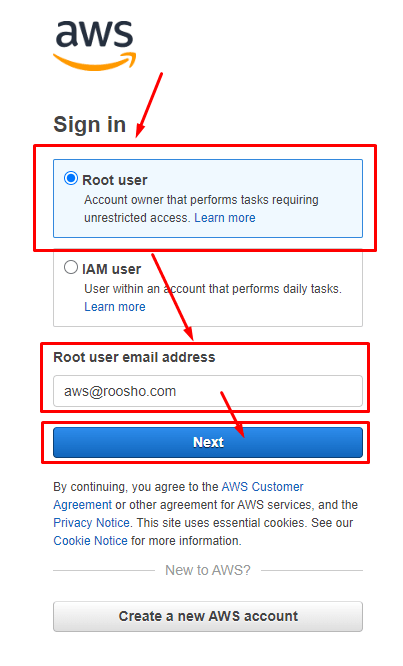Screen dimensions: 403x666
Task: Click the New to AWS? divider text
Action: pos(208,570)
